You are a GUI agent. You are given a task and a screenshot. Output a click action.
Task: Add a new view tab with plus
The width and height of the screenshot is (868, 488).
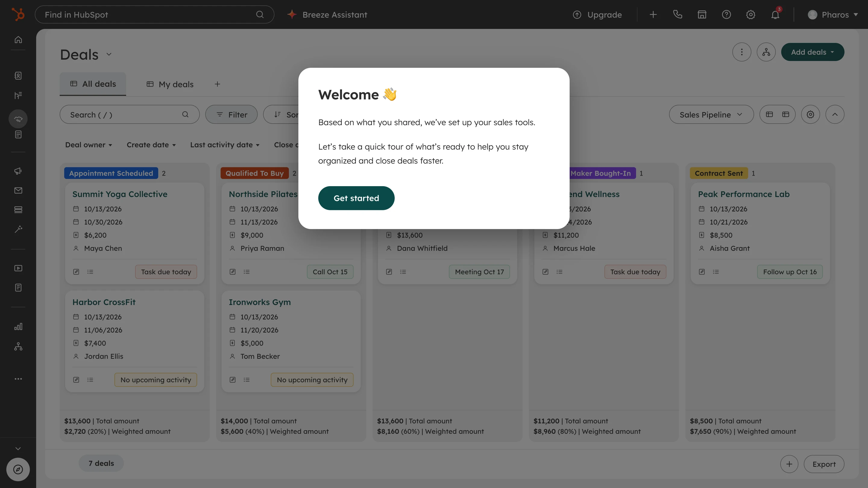(217, 84)
